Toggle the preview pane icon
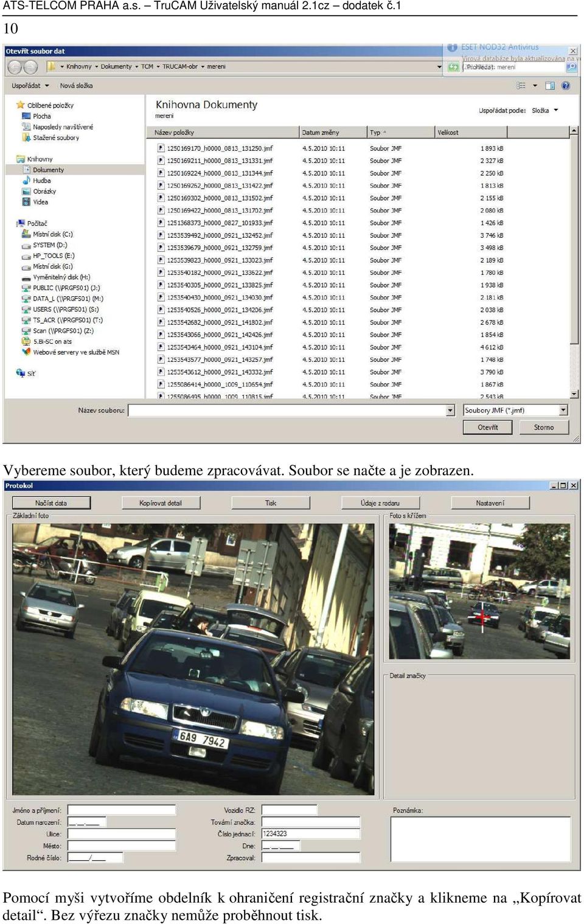 click(550, 86)
